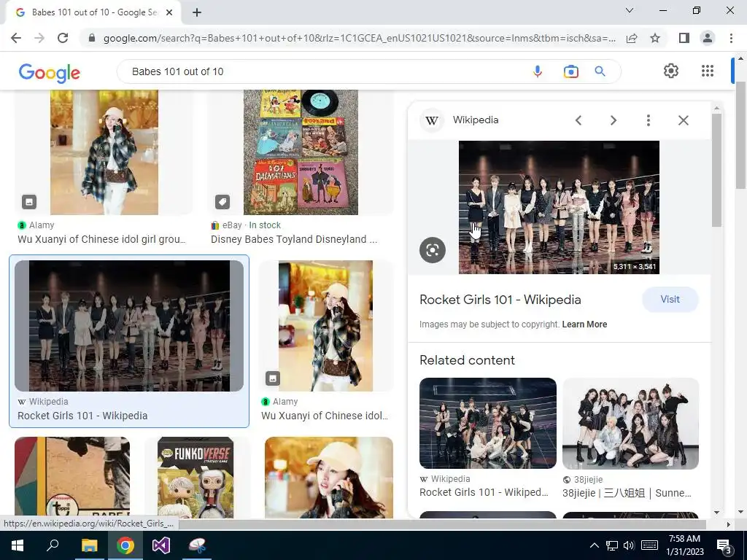This screenshot has height=560, width=747.
Task: Click the Visit button
Action: point(670,300)
